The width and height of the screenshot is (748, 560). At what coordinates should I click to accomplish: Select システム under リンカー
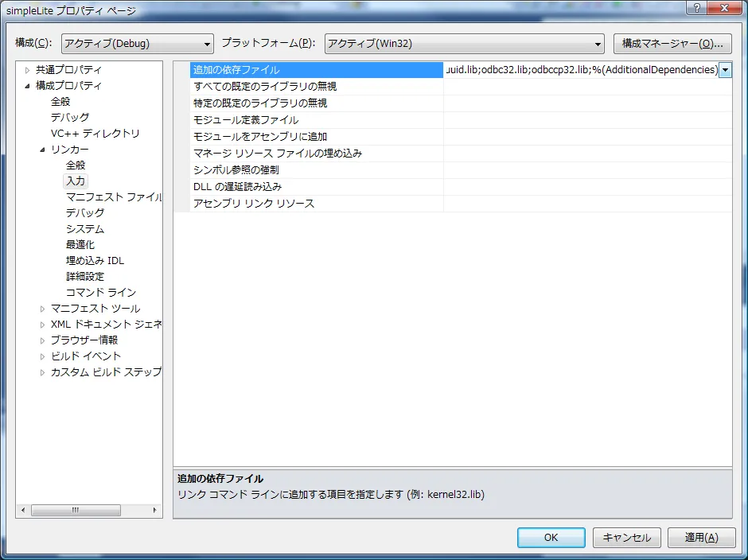point(85,229)
